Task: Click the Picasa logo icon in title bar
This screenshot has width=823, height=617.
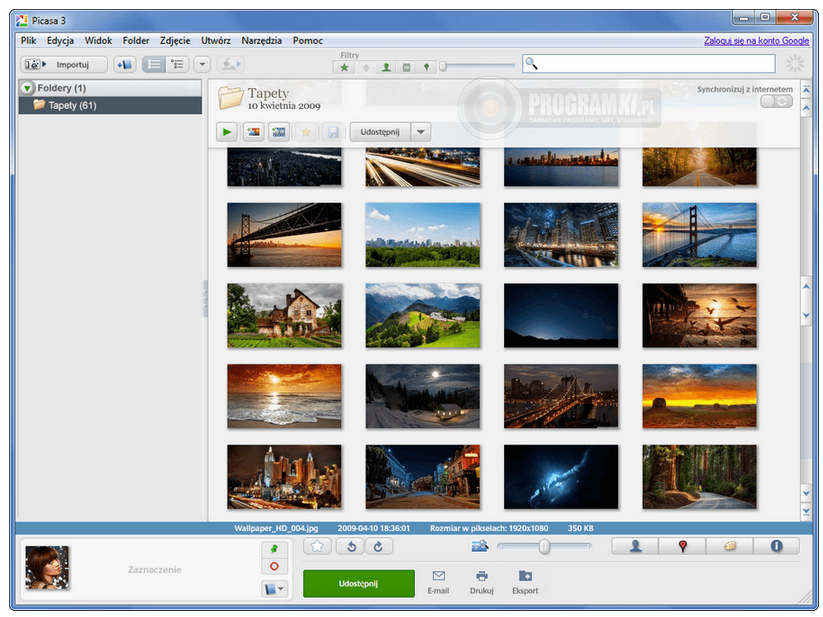Action: click(x=22, y=20)
